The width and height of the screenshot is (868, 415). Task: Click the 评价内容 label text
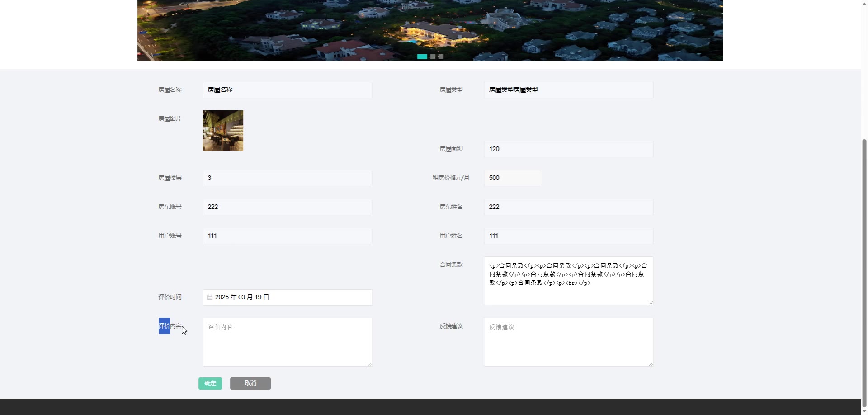click(170, 326)
